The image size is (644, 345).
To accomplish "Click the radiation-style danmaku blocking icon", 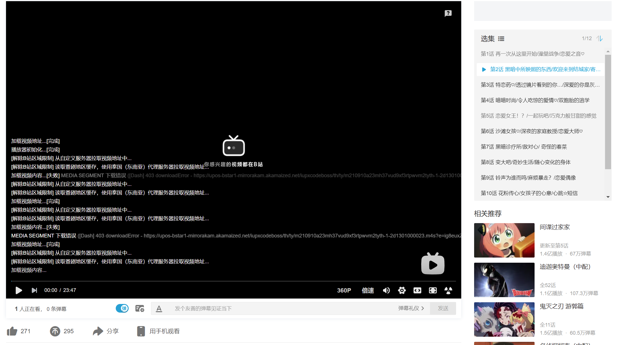I will tap(448, 290).
